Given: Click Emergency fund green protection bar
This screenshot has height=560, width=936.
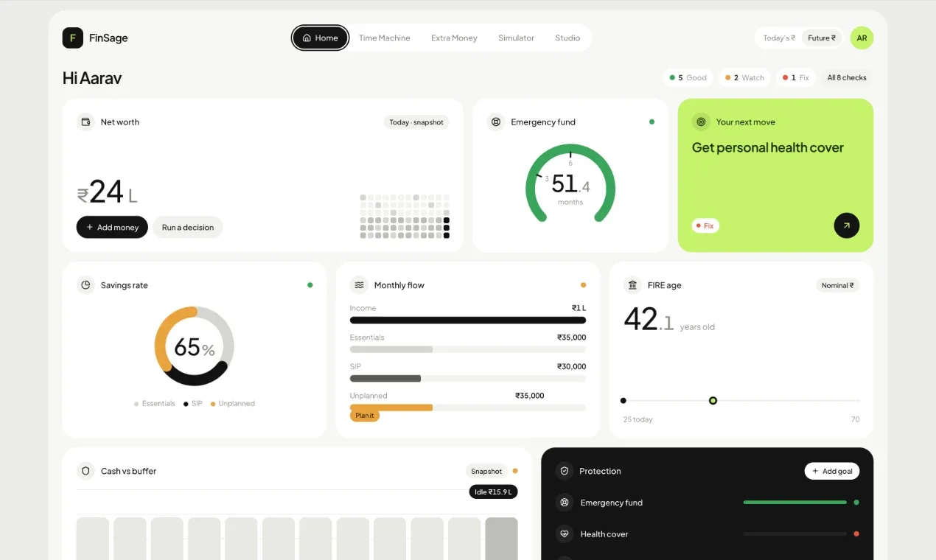Looking at the screenshot, I should point(795,503).
